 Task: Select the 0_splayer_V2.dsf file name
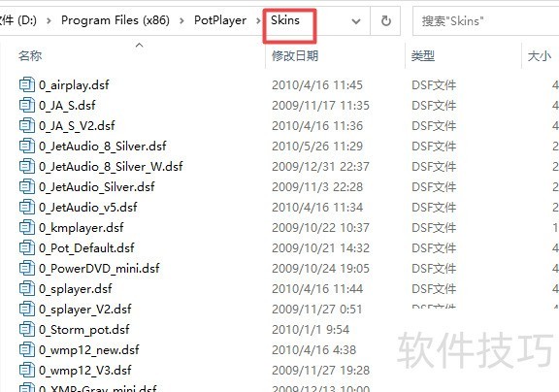point(85,309)
